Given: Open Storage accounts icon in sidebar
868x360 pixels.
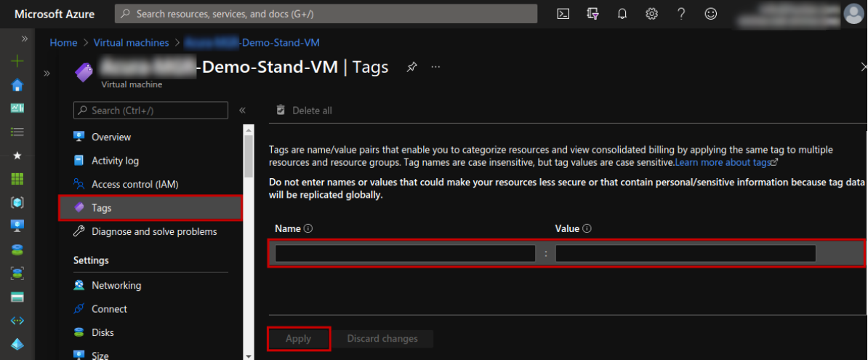Looking at the screenshot, I should (17, 297).
